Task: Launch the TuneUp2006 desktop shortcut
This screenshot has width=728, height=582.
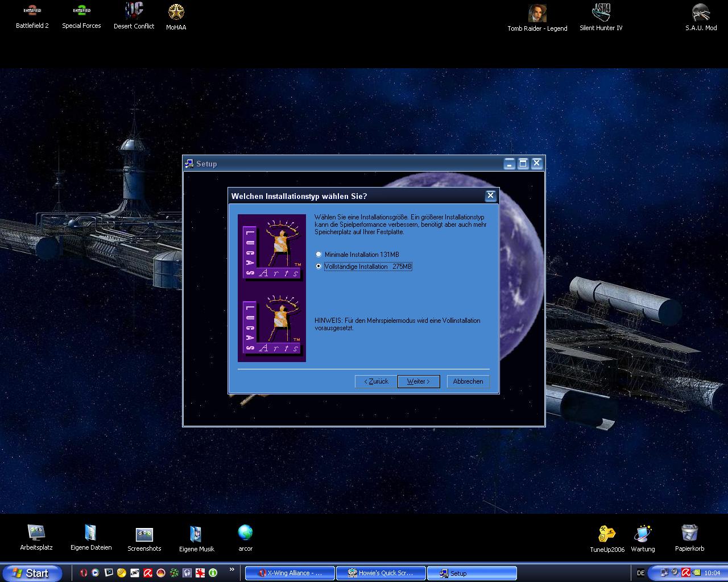Action: [607, 539]
